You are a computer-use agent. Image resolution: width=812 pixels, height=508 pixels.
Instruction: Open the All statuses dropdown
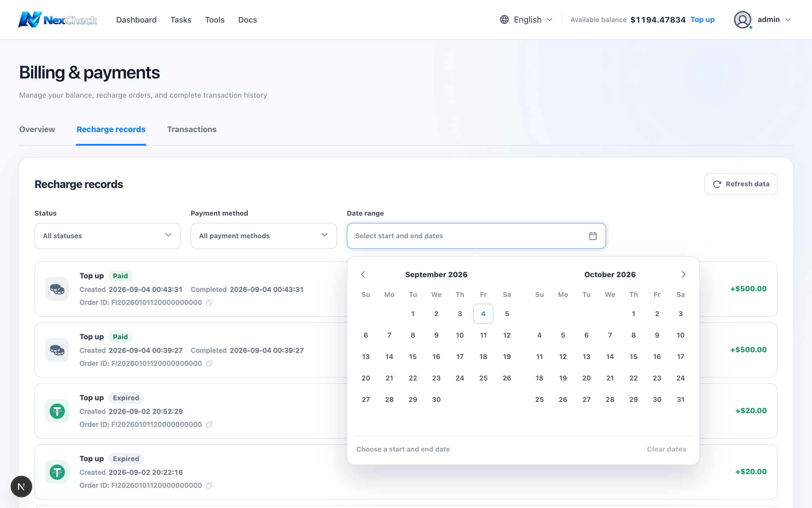[x=108, y=236]
